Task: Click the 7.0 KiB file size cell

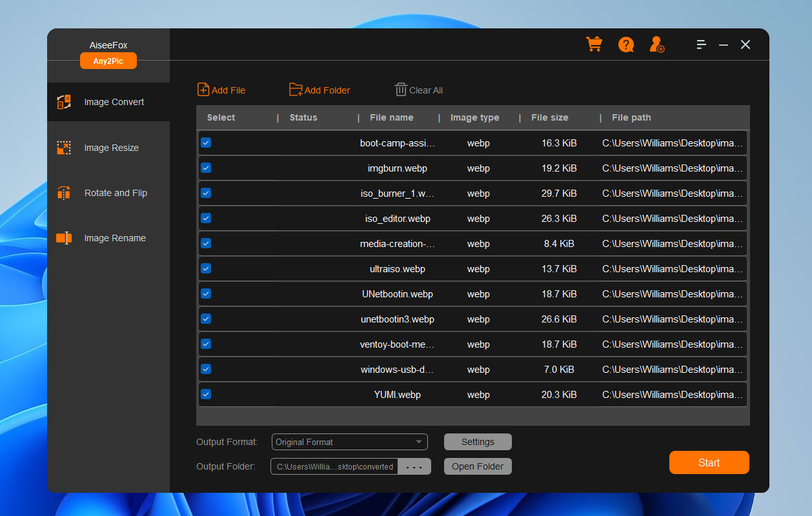Action: (x=559, y=370)
